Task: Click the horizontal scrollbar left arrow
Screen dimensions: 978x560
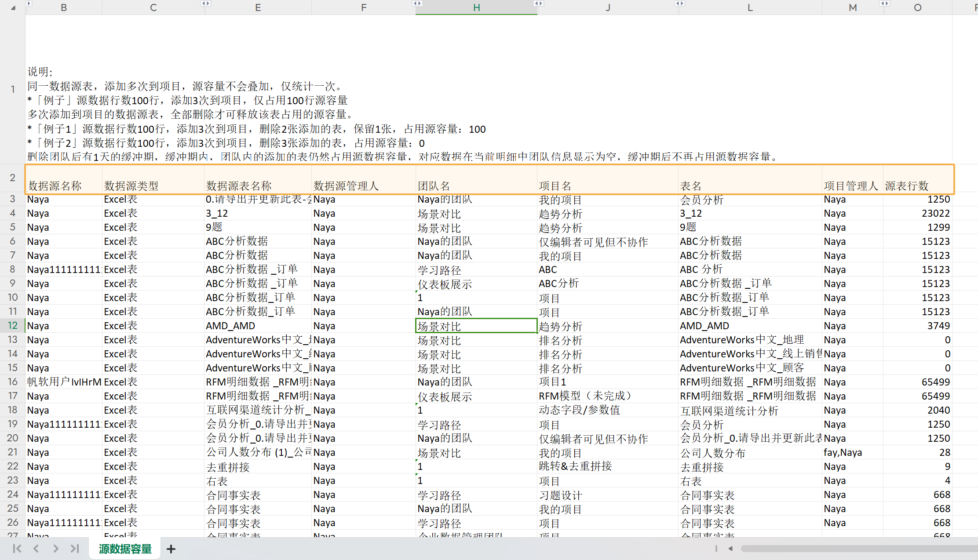Action: 730,549
